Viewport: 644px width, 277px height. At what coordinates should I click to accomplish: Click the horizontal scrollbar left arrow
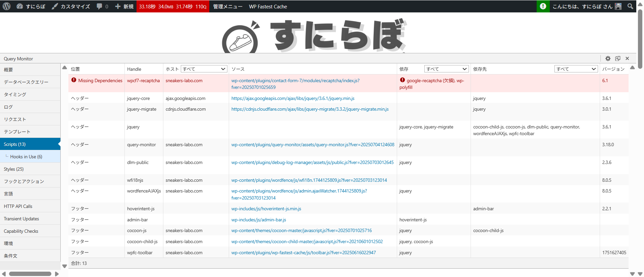coord(4,274)
